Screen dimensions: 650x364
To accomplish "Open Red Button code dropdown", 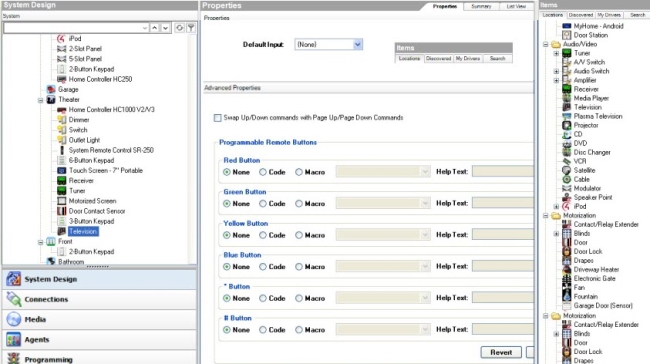I will pos(425,172).
